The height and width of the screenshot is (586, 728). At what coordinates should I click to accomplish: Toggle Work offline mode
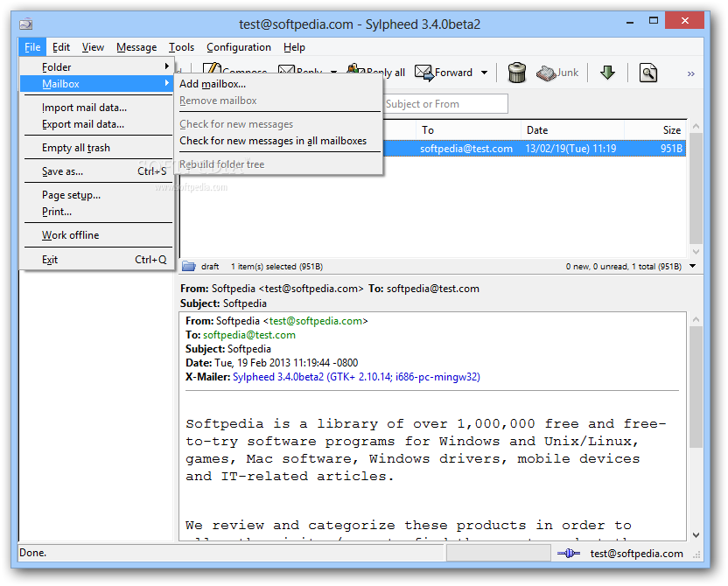(96, 235)
